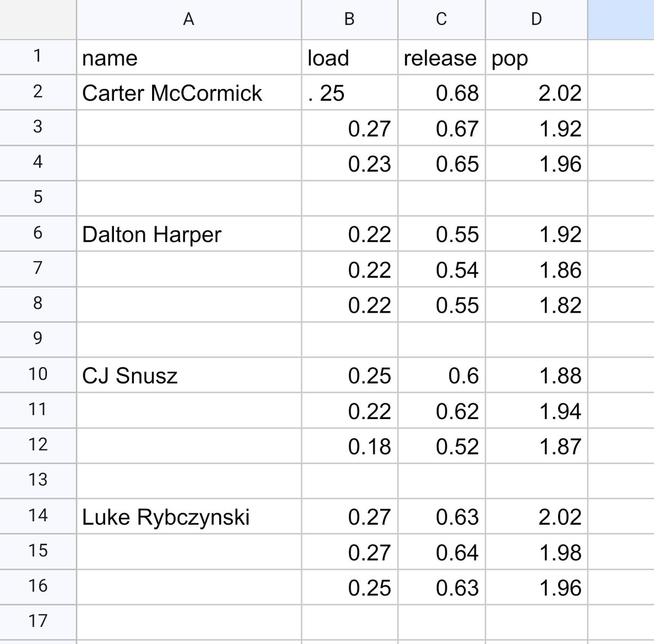Select row 14 header

38,516
